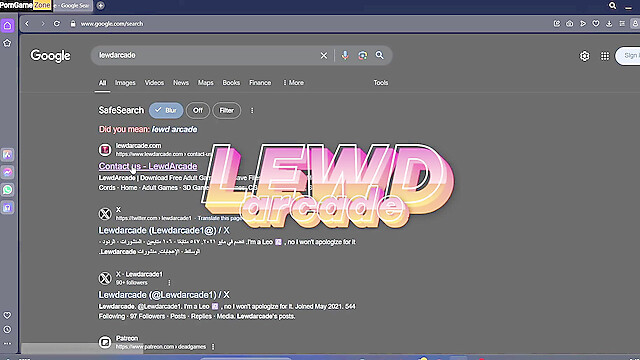Click the toolbar camera snapshot icon
Image resolution: width=640 pixels, height=360 pixels.
569,24
